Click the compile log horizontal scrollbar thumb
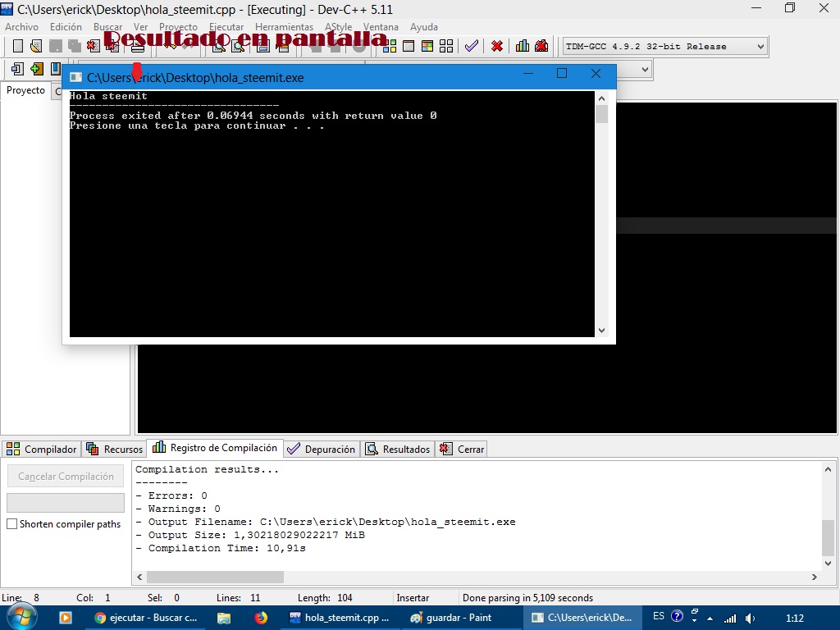This screenshot has width=840, height=630. (216, 577)
